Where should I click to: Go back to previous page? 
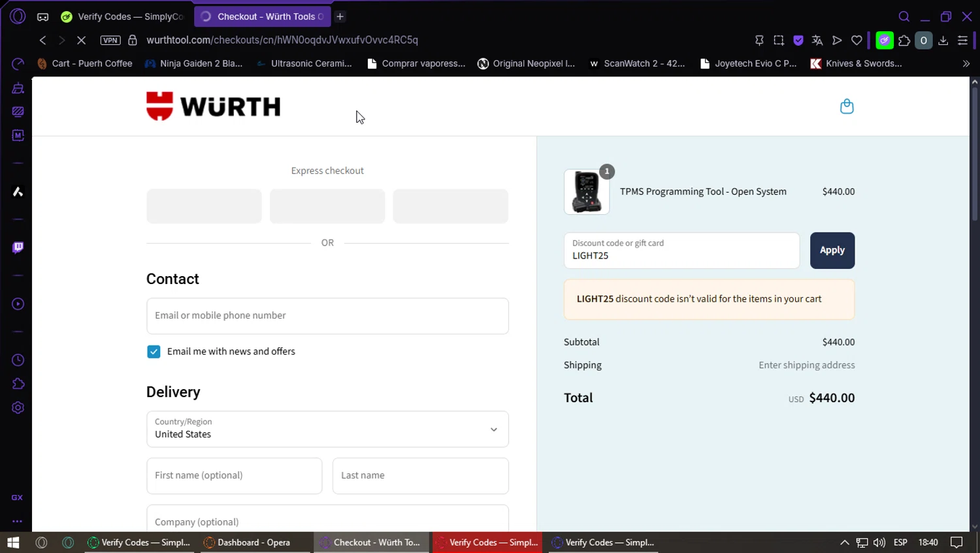(x=43, y=40)
